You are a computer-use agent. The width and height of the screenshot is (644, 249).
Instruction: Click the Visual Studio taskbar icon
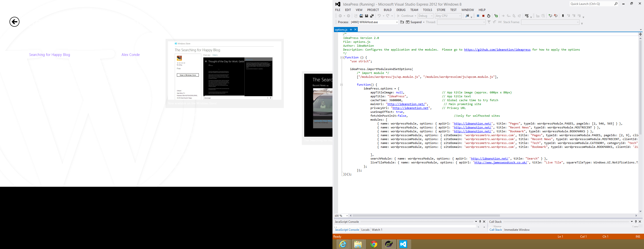pyautogui.click(x=403, y=244)
